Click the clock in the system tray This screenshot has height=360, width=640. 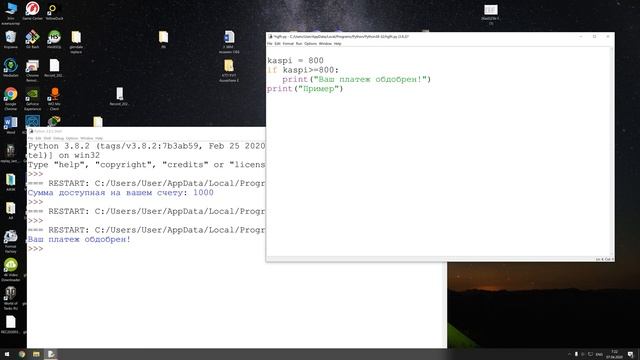point(614,354)
